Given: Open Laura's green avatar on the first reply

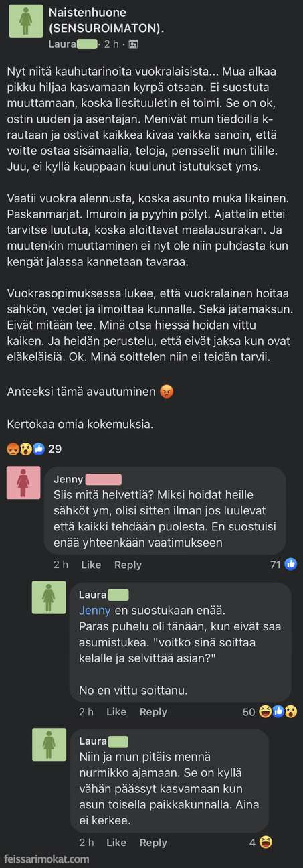Looking at the screenshot, I should [49, 597].
